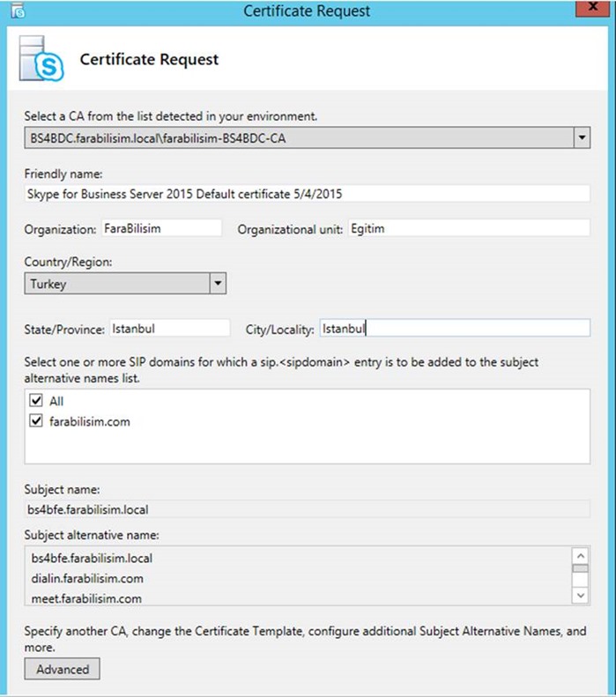Image resolution: width=616 pixels, height=697 pixels.
Task: Click the alternative names scrollbar thumb
Action: pos(581,568)
